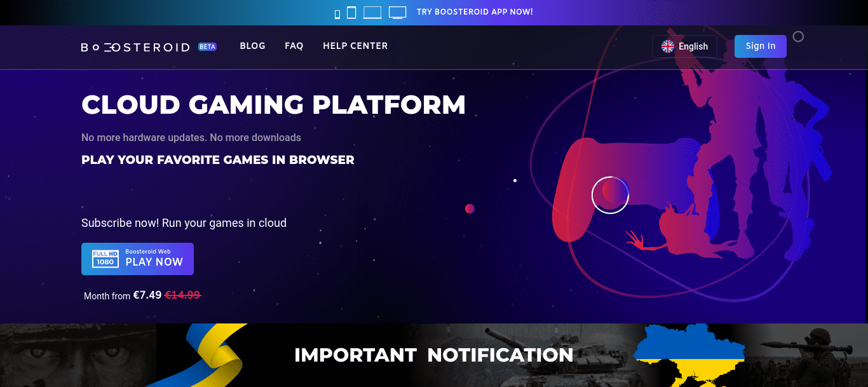Screen dimensions: 868x387
Task: Click the €7.49 monthly price
Action: pos(147,295)
